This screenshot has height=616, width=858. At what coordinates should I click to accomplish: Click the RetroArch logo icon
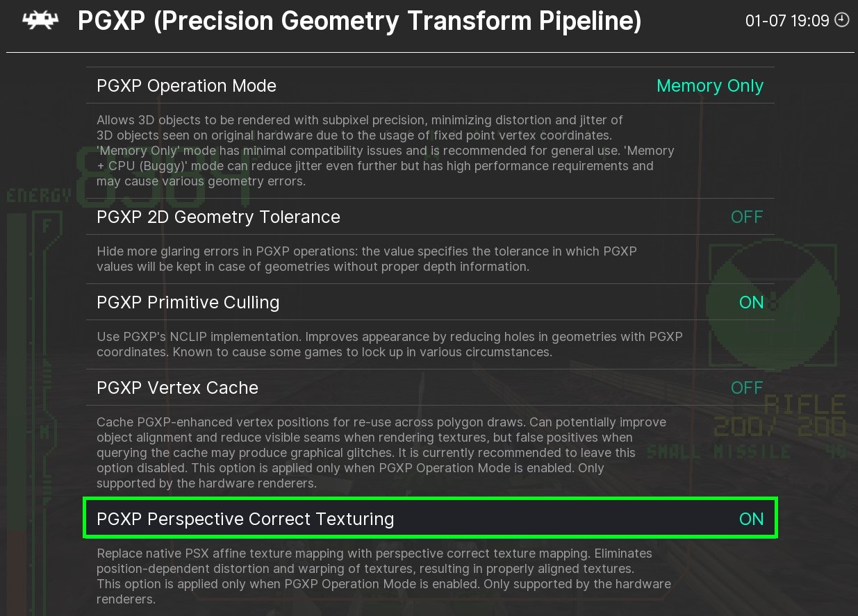[40, 21]
